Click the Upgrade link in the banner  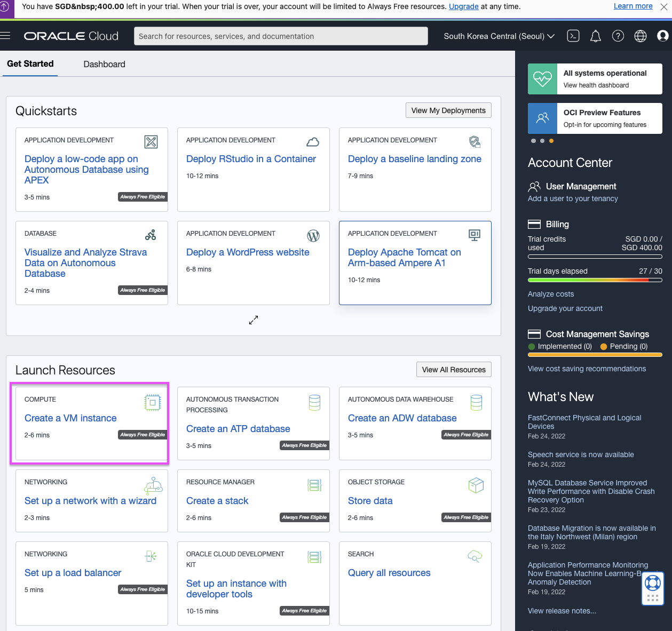[464, 6]
